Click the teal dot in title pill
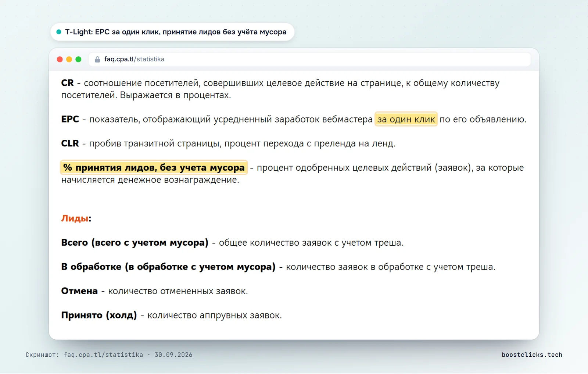588x374 pixels. click(x=59, y=32)
